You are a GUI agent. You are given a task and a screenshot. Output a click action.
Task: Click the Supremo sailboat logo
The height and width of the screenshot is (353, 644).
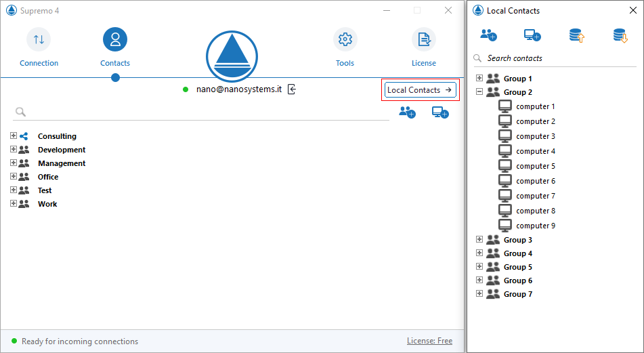pos(232,56)
